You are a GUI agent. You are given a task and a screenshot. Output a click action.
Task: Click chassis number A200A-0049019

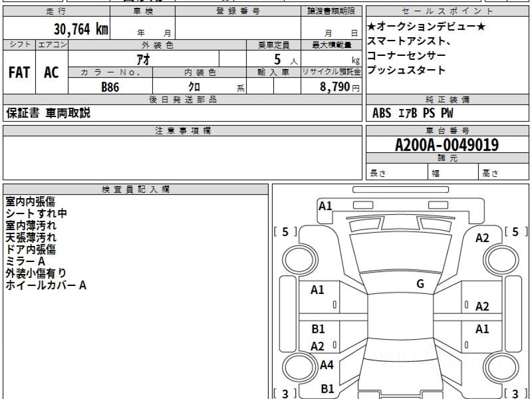click(x=447, y=145)
